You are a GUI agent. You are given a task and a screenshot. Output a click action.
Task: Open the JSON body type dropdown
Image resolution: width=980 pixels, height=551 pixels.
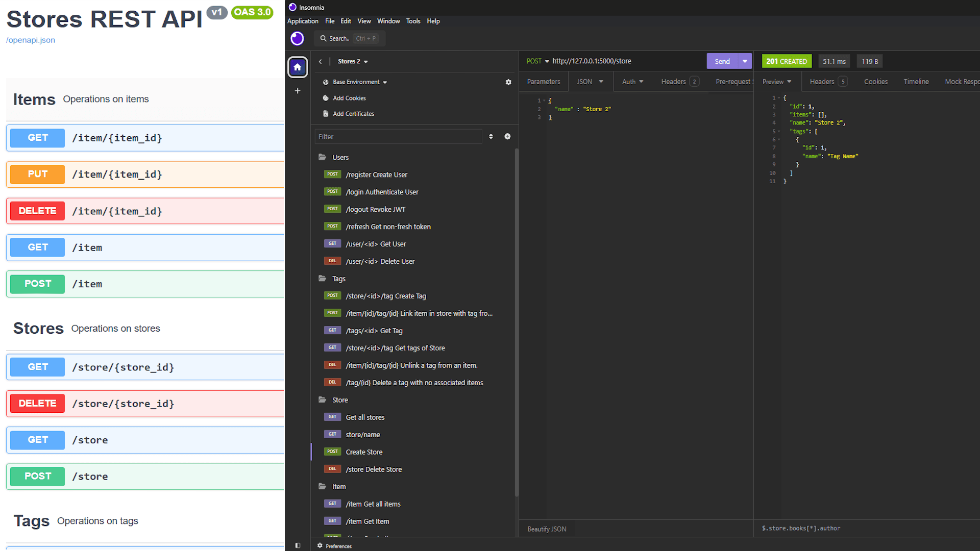pos(590,82)
